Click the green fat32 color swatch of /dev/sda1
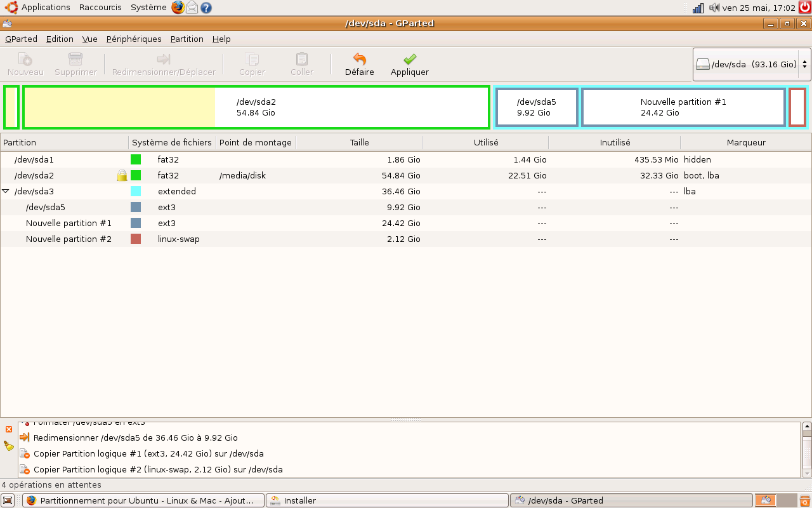The width and height of the screenshot is (812, 508). pos(135,159)
